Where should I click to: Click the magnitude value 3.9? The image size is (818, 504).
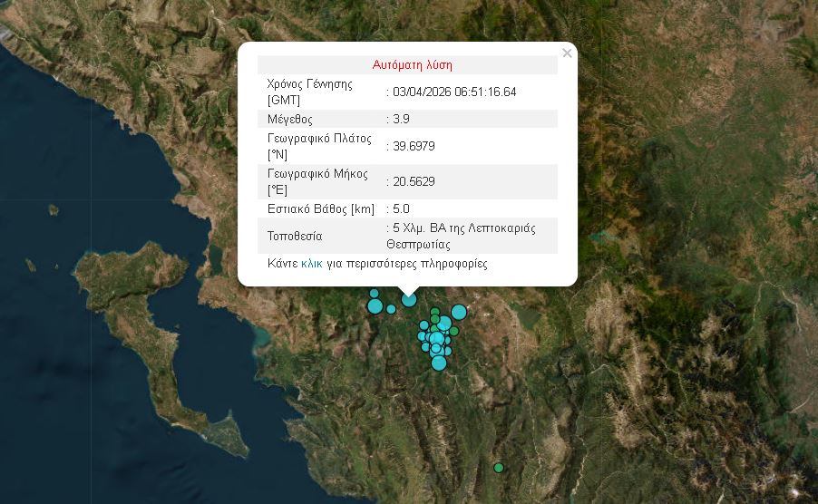click(401, 119)
